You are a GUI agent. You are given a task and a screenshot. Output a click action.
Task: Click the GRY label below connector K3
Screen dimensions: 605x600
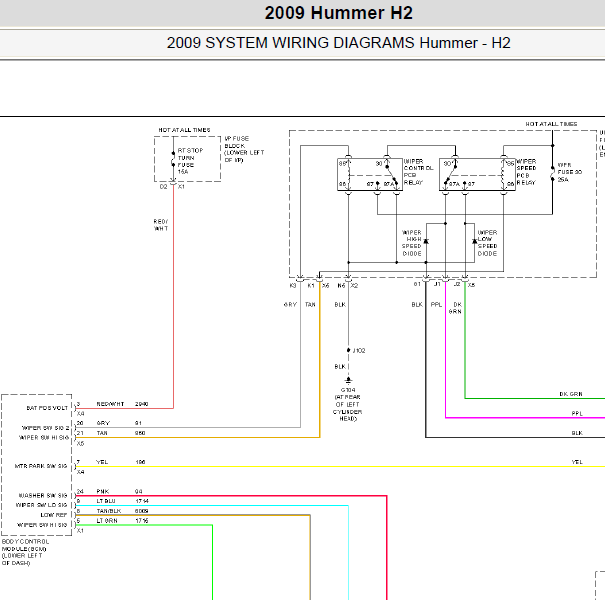point(290,304)
